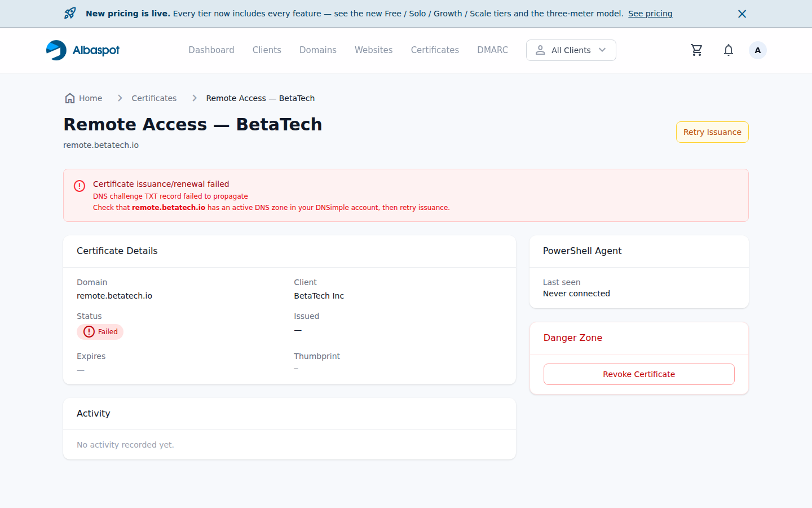Image resolution: width=812 pixels, height=508 pixels.
Task: Open the Clients menu item
Action: 267,50
